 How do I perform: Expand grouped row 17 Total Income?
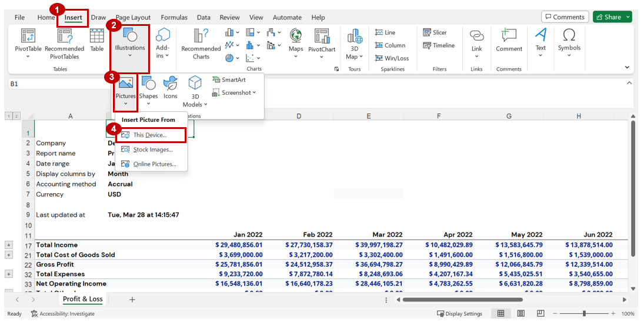click(9, 245)
